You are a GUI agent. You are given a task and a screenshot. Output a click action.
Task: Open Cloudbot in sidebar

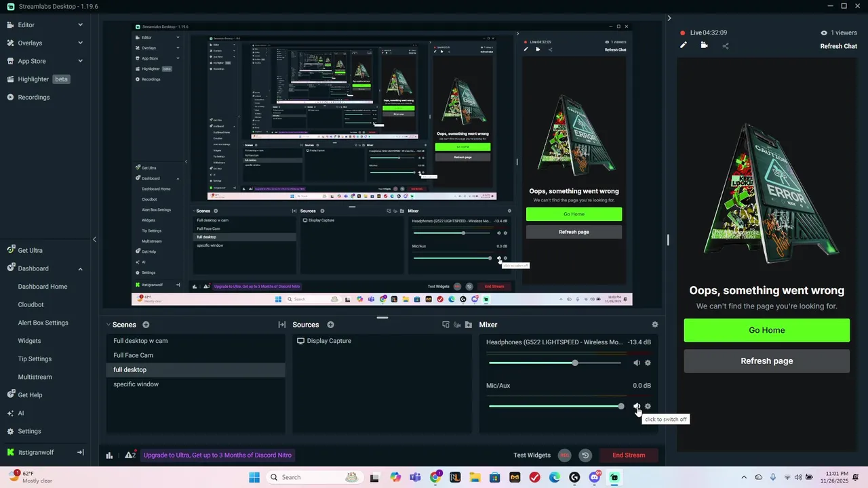31,305
